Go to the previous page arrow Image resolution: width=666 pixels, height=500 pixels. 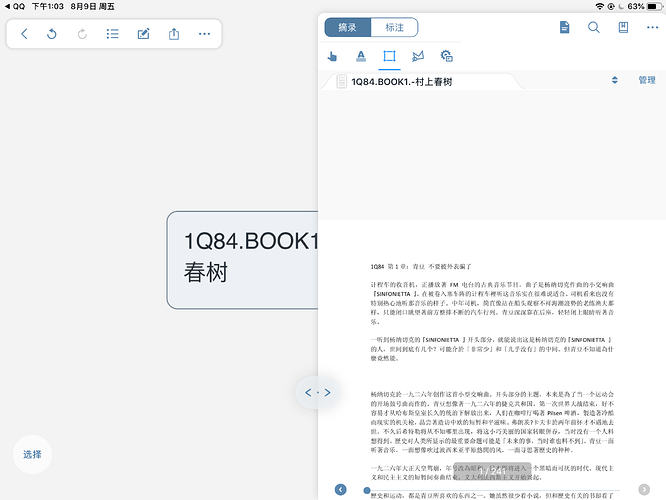(x=341, y=490)
